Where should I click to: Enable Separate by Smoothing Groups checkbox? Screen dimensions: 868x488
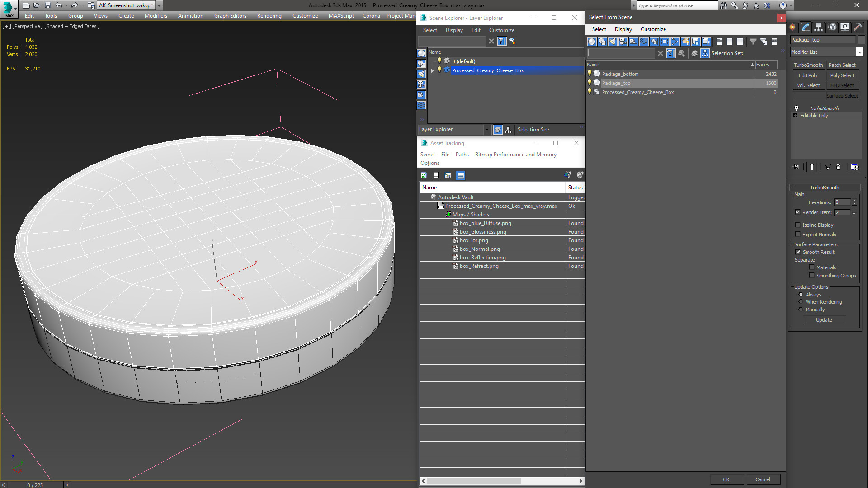tap(811, 276)
